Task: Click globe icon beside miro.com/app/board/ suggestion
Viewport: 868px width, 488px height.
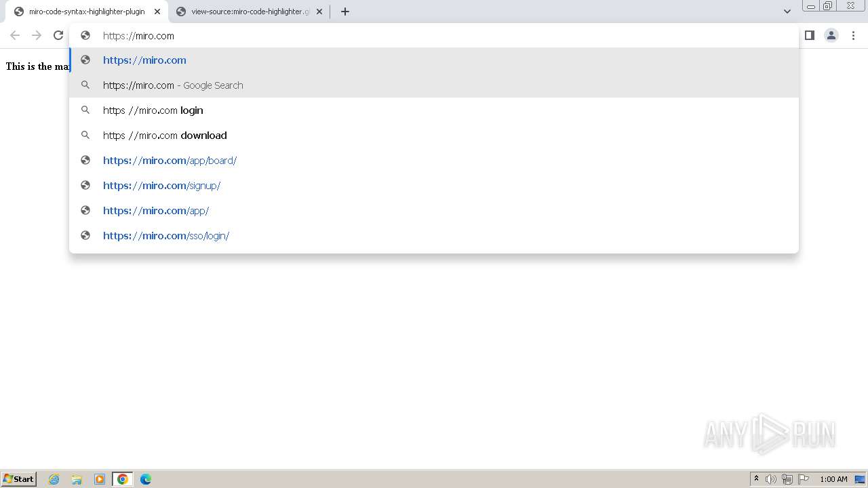Action: [x=85, y=160]
